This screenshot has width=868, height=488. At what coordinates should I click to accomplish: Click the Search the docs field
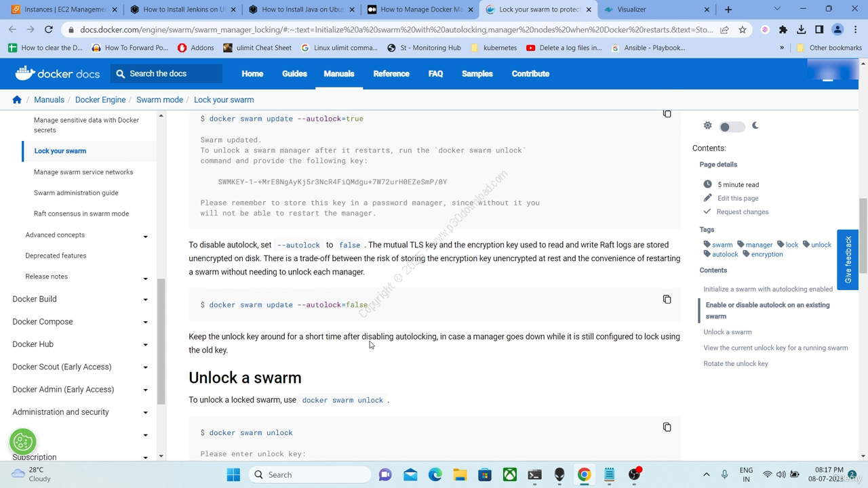point(167,73)
